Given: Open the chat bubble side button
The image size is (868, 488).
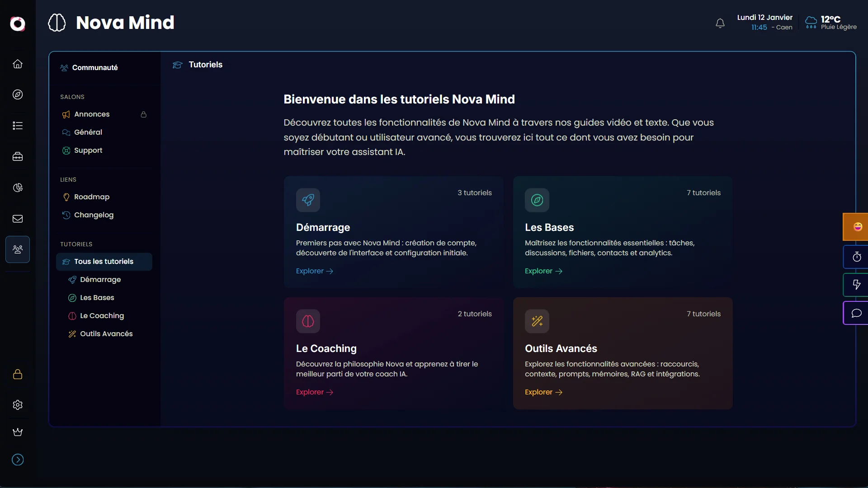Looking at the screenshot, I should click(856, 313).
